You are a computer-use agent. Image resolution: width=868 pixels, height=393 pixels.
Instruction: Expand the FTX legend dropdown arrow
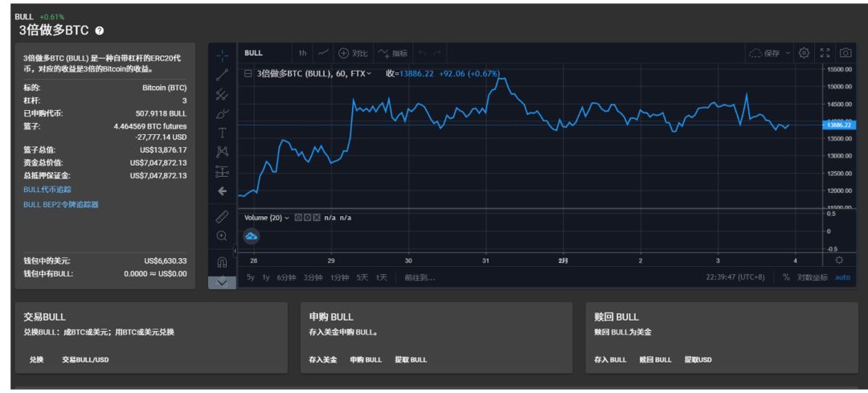(369, 73)
